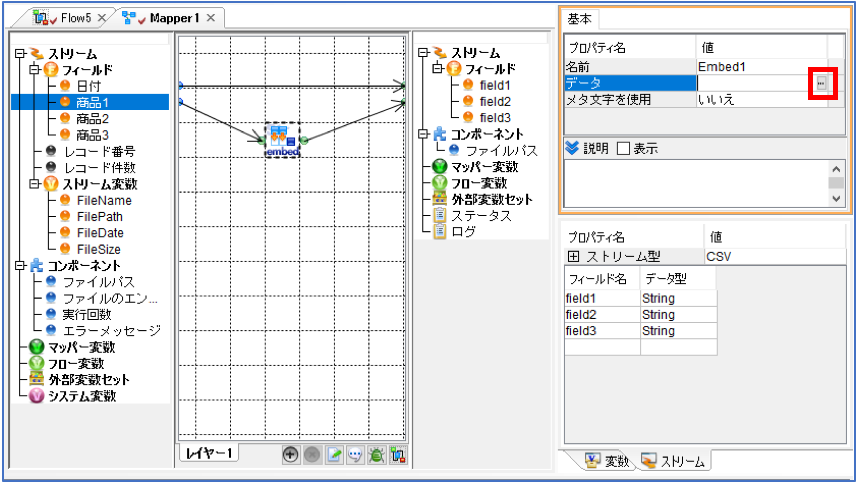Collapse the input コンポーネント node
Screen dimensions: 858x482
(x=20, y=265)
